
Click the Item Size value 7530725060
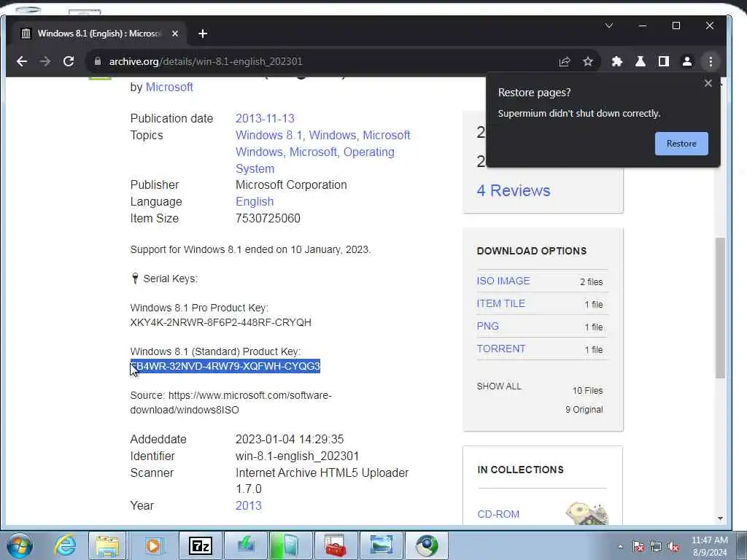(268, 218)
